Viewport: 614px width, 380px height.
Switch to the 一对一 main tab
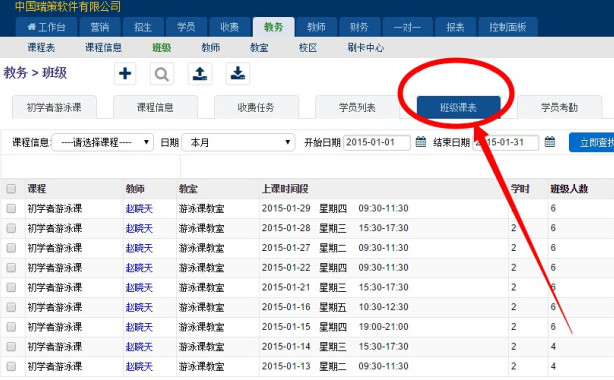click(407, 27)
